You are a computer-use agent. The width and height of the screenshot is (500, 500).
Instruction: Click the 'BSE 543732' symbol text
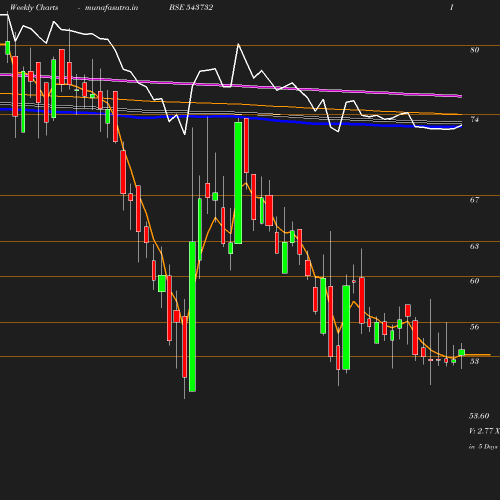click(x=191, y=7)
